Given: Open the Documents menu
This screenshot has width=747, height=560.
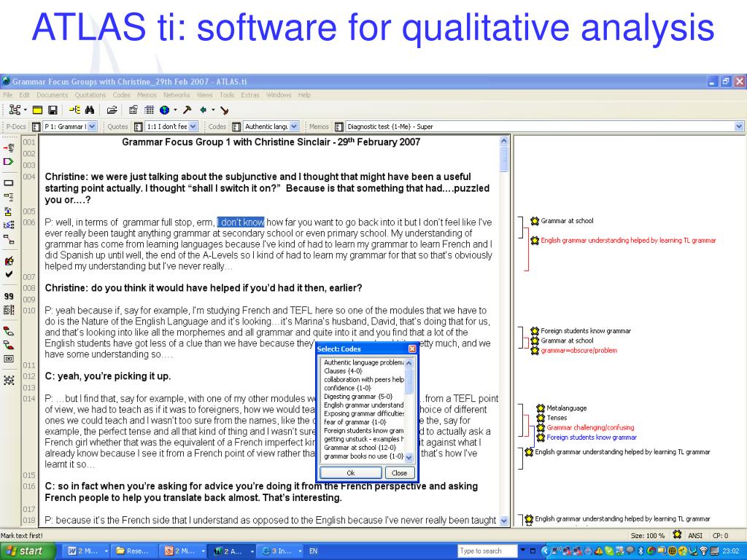Looking at the screenshot, I should [53, 95].
